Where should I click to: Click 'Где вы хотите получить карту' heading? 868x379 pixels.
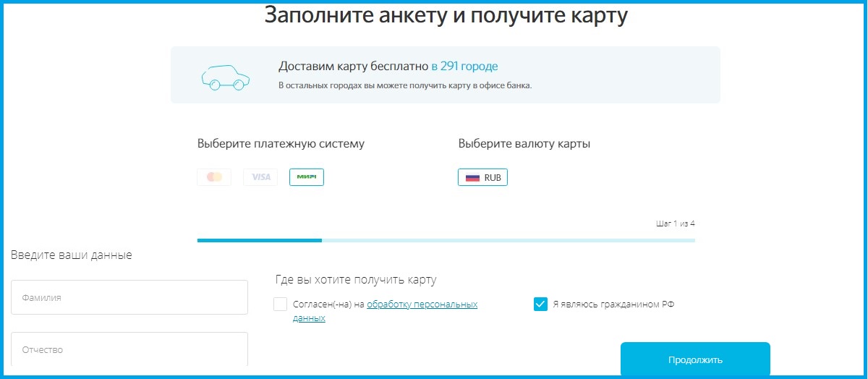tap(356, 280)
